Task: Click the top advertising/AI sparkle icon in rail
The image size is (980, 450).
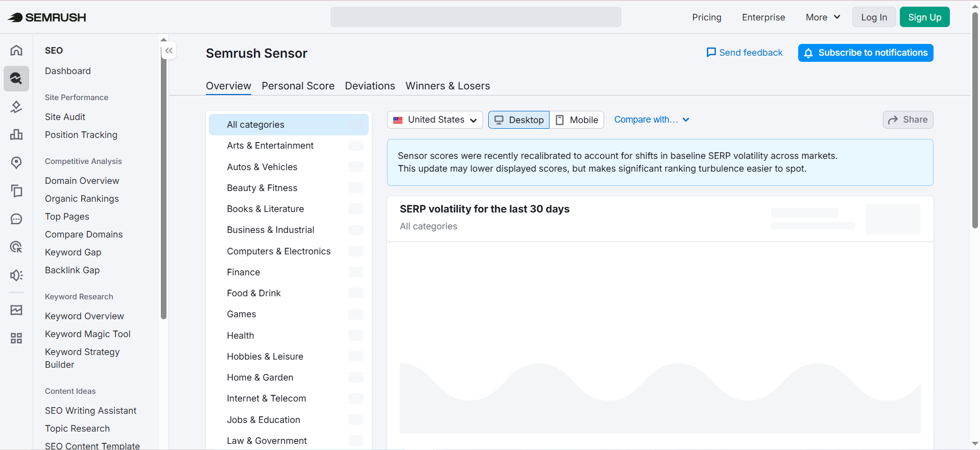Action: click(x=16, y=107)
